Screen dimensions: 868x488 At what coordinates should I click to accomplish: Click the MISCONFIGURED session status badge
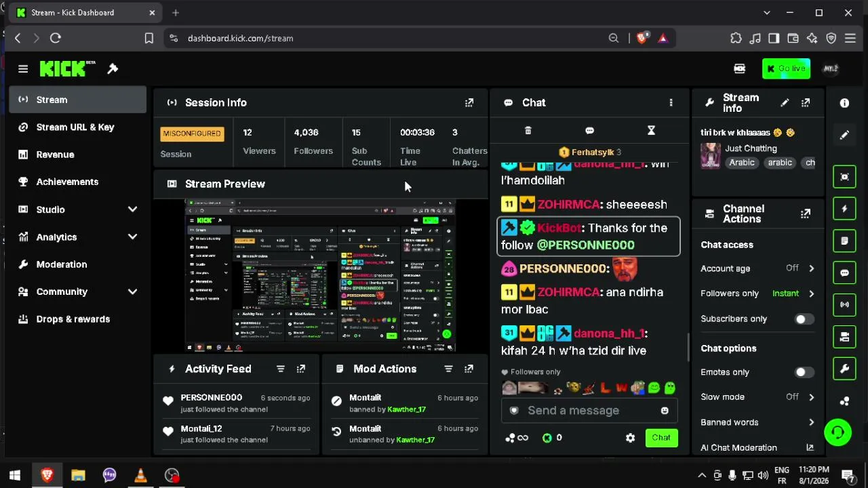[192, 134]
